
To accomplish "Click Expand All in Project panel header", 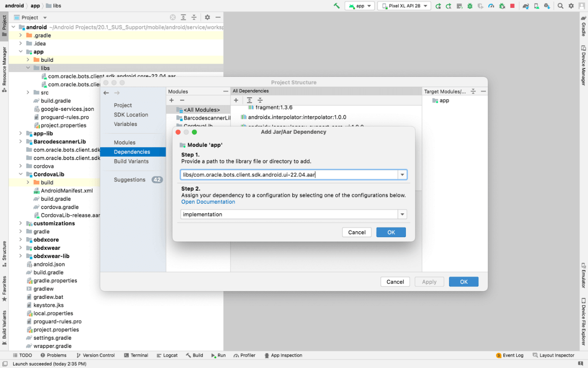I will click(184, 17).
